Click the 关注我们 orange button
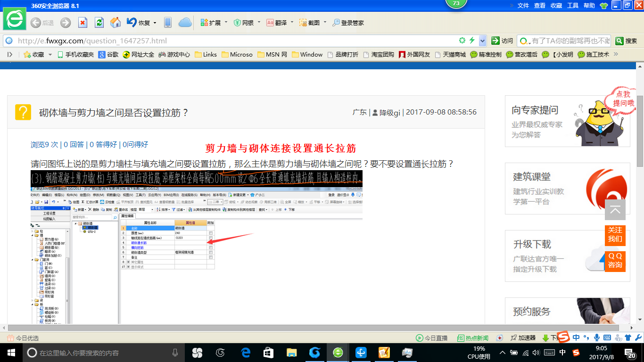This screenshot has height=362, width=644. (x=615, y=235)
